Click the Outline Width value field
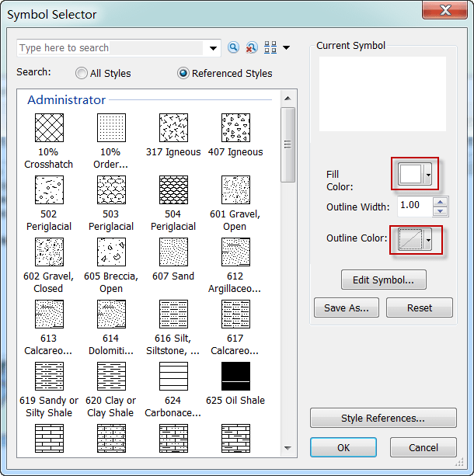Viewport: 474px width, 476px height. coord(415,206)
